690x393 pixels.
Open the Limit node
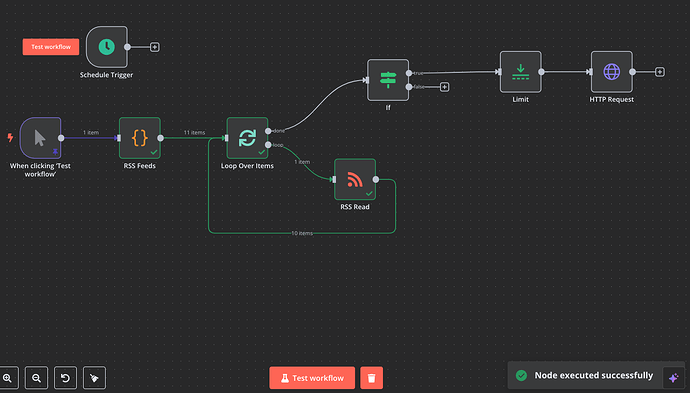521,72
